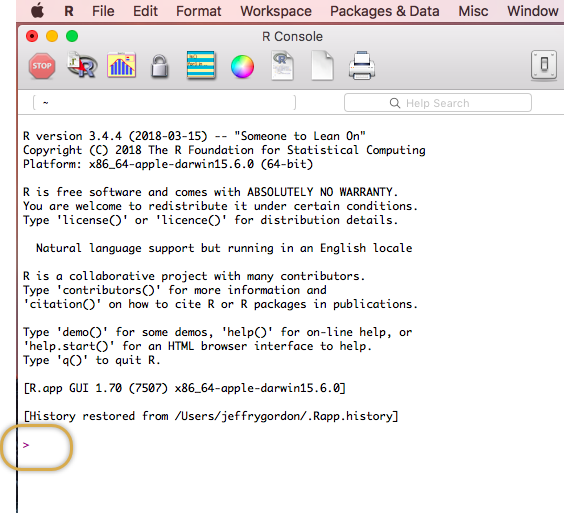
Task: Close the R Console window
Action: [x=32, y=36]
